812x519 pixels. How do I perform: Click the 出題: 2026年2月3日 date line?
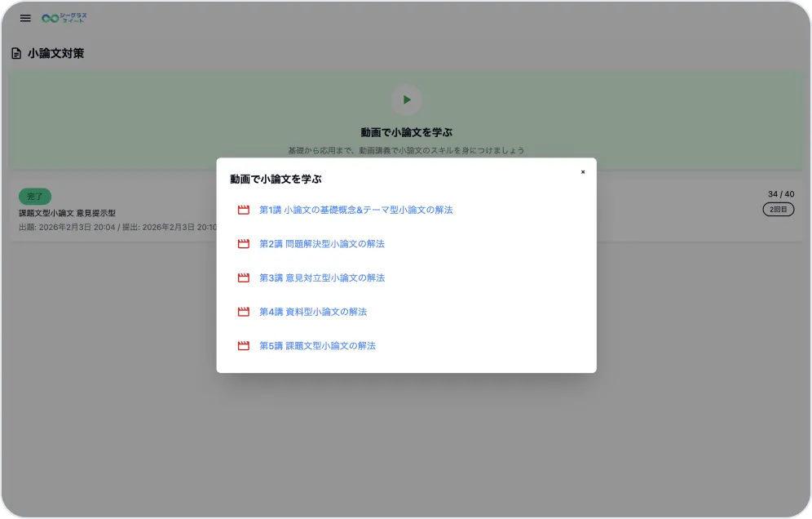[x=118, y=227]
